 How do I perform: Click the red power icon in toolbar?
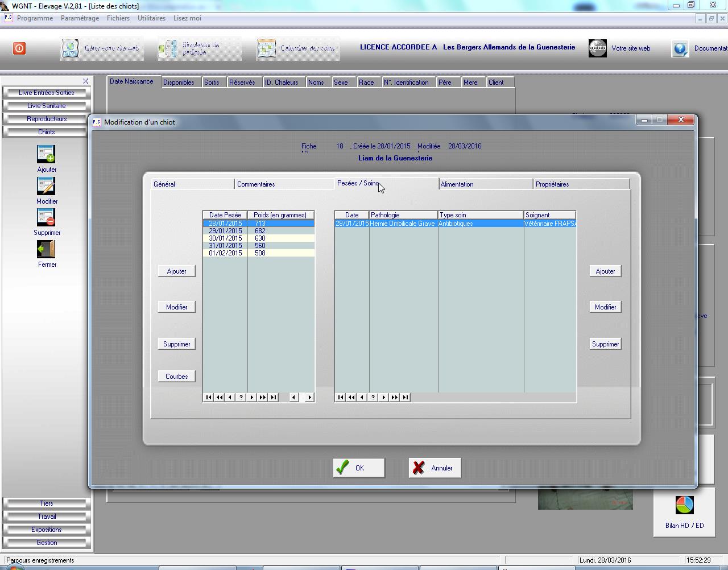click(19, 48)
